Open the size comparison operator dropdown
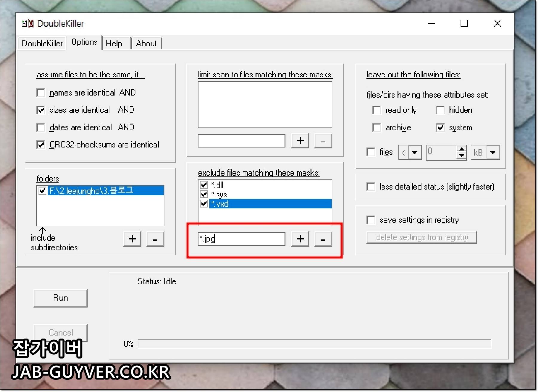 point(415,153)
